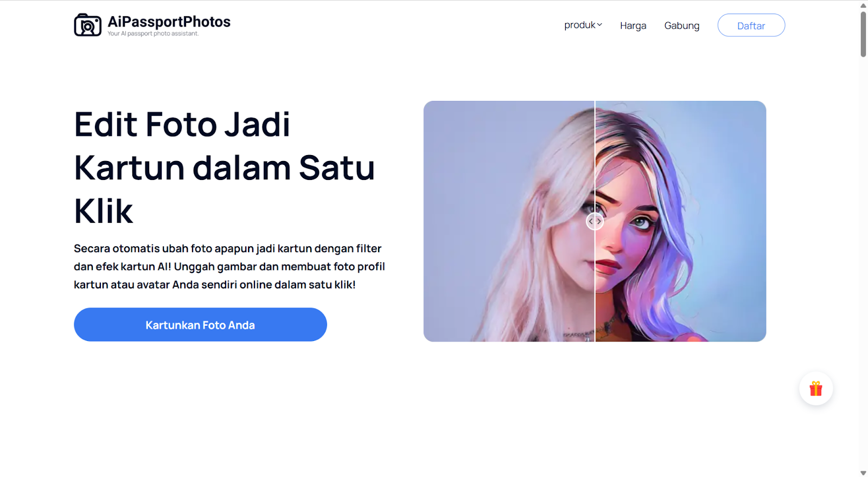Click the Kartunkan Foto Anda button

pyautogui.click(x=200, y=325)
